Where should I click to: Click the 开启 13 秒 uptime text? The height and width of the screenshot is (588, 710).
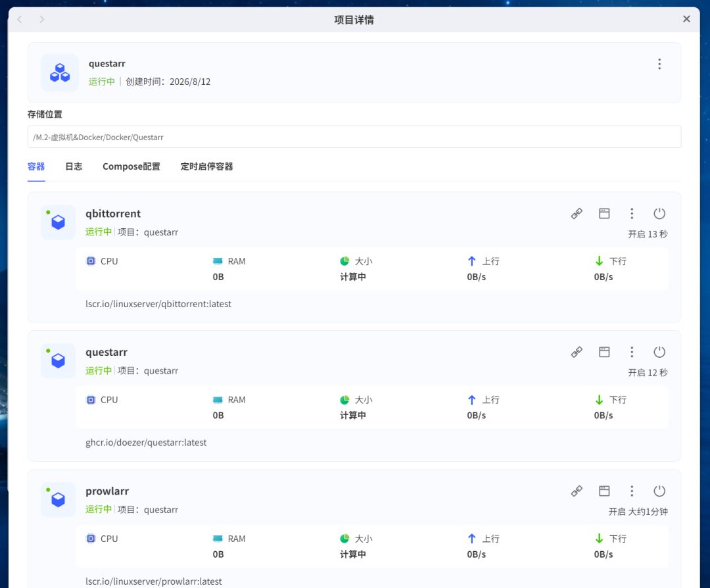648,234
